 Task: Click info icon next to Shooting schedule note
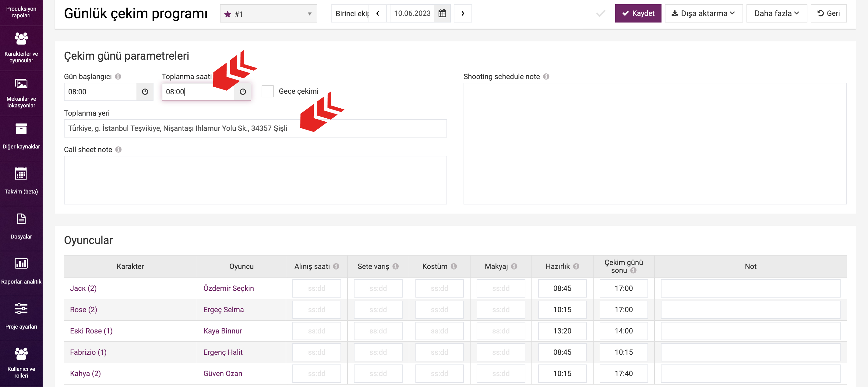pos(546,76)
